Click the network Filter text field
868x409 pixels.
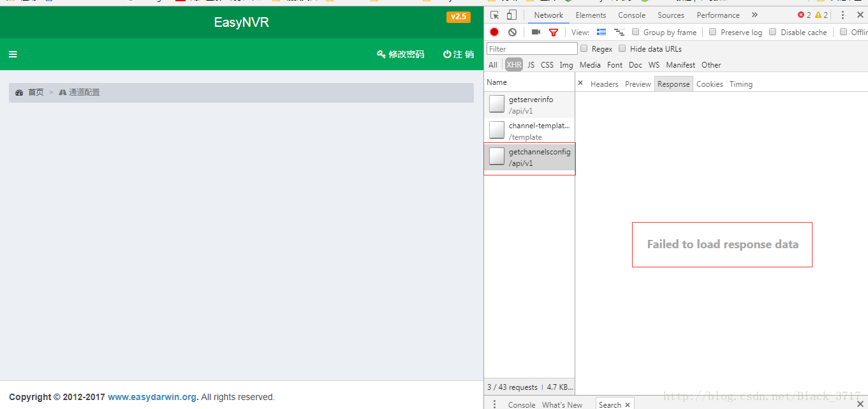pos(532,48)
